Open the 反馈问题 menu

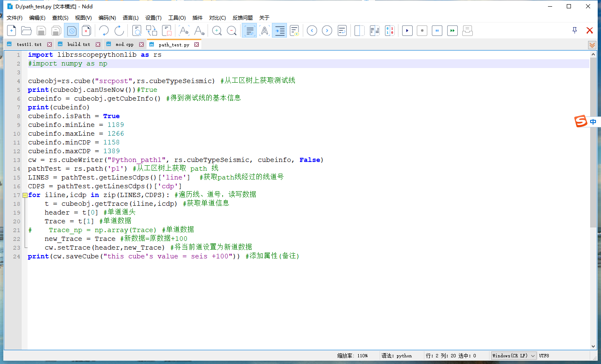point(243,18)
